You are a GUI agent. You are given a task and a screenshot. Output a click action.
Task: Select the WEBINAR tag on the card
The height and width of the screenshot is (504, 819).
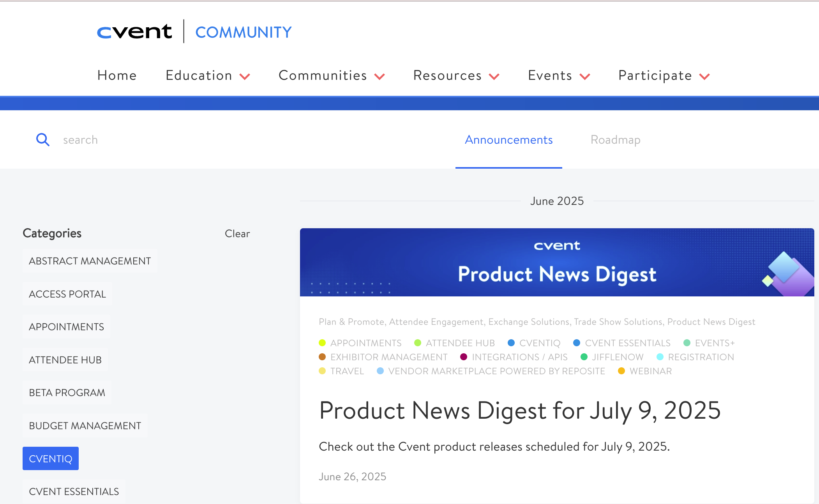coord(651,371)
